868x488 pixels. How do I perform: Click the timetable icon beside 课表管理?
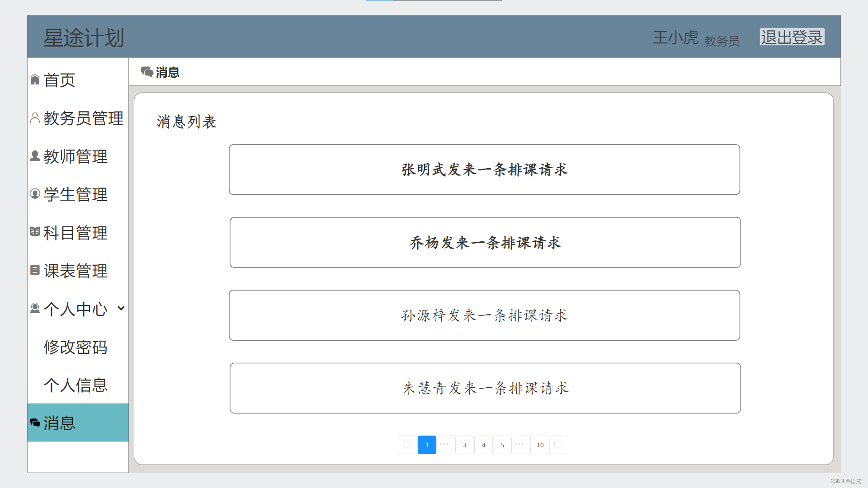pyautogui.click(x=35, y=270)
